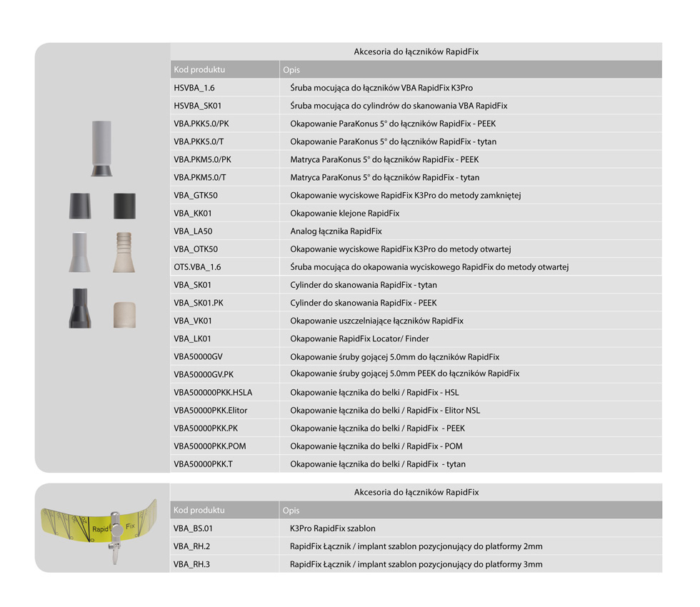Screen dimensions: 700x607
Task: Click 'Okapowanie ParaKonus 5° ... - PEEK' description
Action: pyautogui.click(x=393, y=124)
